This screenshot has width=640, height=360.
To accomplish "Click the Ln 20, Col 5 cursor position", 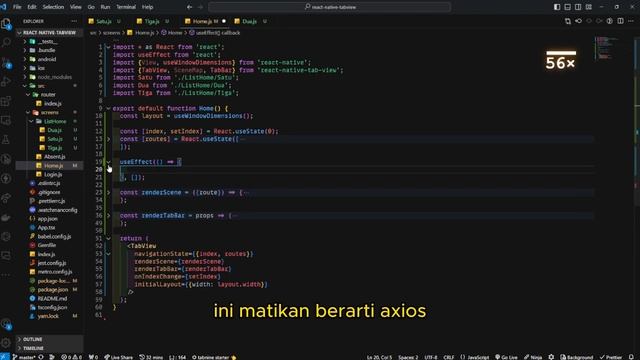I will click(x=379, y=357).
